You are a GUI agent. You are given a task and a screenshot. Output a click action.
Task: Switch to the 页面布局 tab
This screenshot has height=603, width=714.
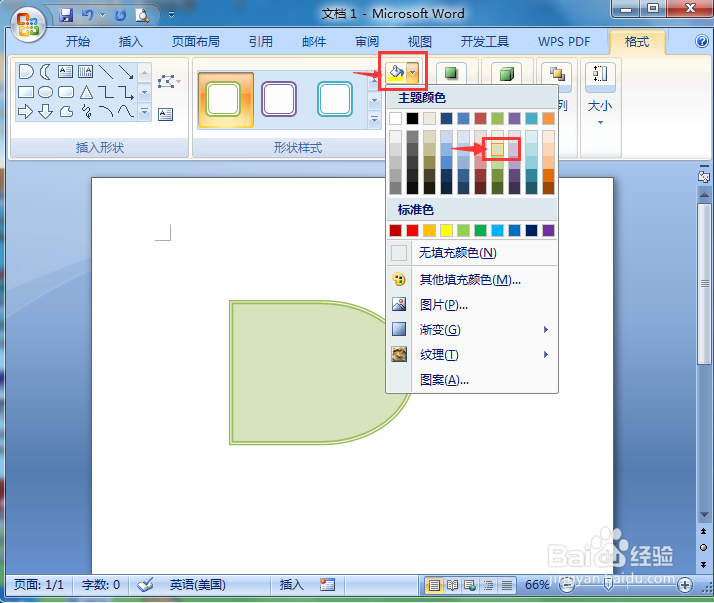pos(195,42)
